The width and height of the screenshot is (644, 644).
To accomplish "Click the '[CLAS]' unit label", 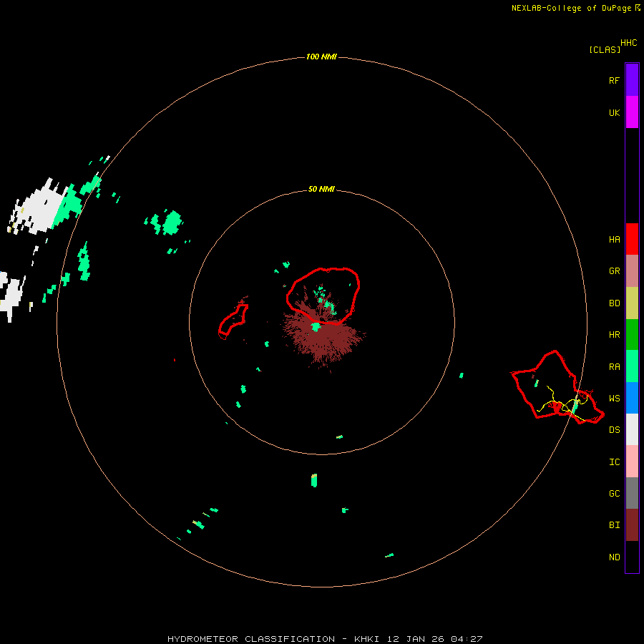I will tap(605, 49).
